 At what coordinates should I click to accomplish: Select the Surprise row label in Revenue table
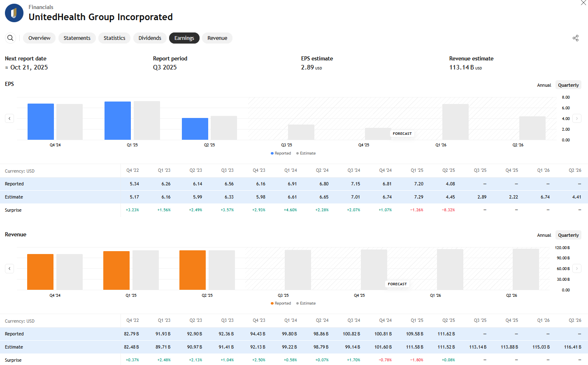13,360
